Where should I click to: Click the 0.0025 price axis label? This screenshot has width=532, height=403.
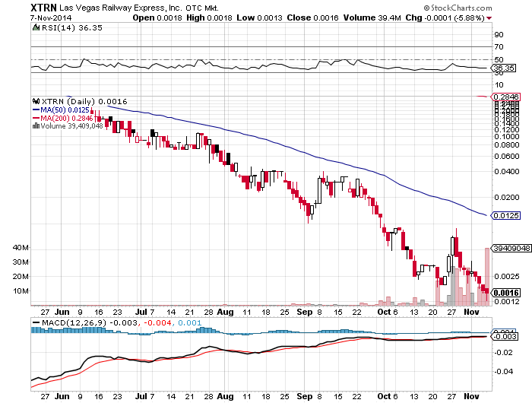point(507,276)
